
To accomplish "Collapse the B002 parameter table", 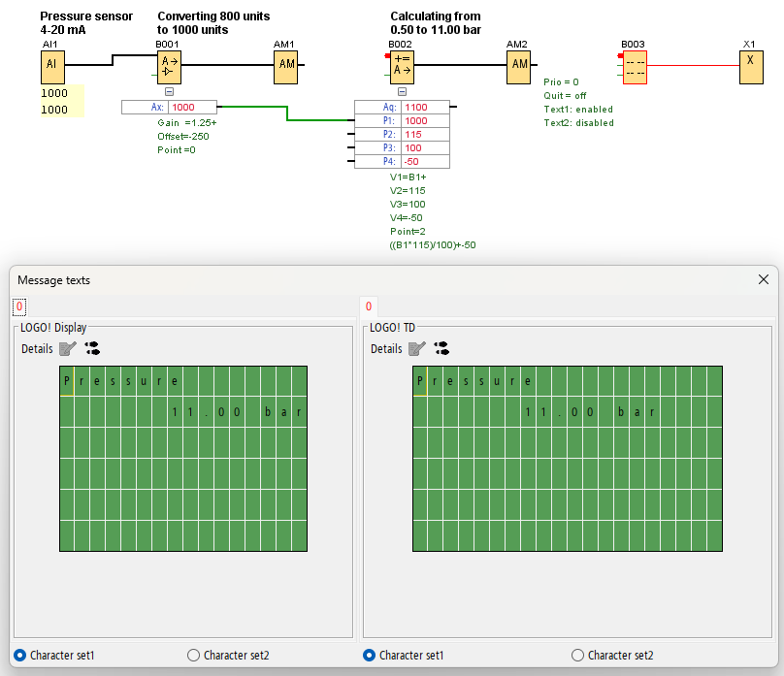I will [x=403, y=92].
